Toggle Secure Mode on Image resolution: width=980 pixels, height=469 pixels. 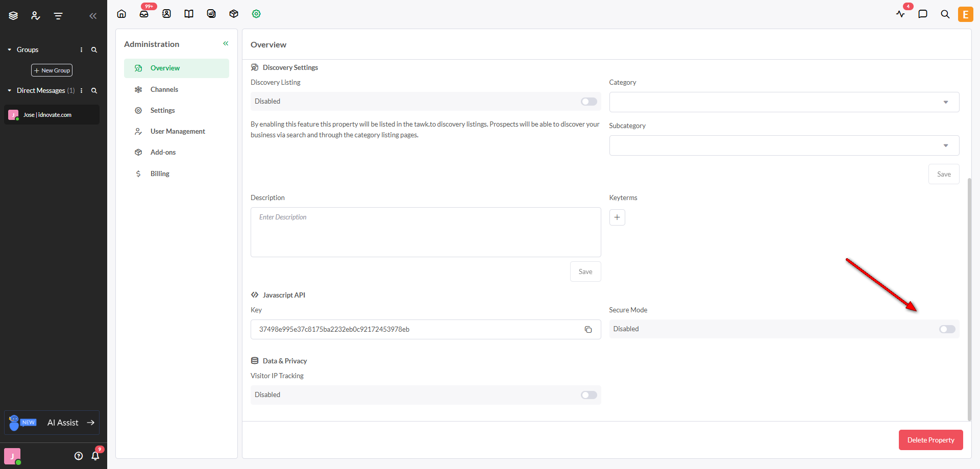tap(947, 329)
